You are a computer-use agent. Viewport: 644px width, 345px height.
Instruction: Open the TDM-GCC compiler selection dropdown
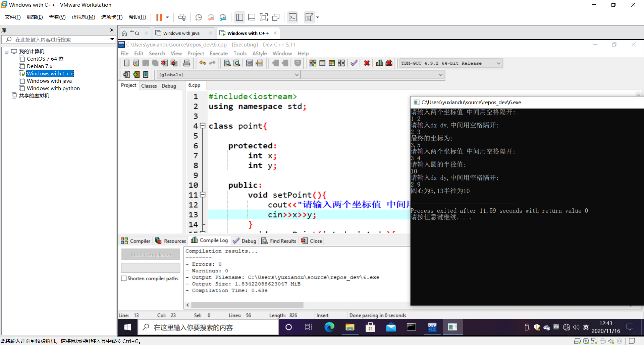point(498,63)
